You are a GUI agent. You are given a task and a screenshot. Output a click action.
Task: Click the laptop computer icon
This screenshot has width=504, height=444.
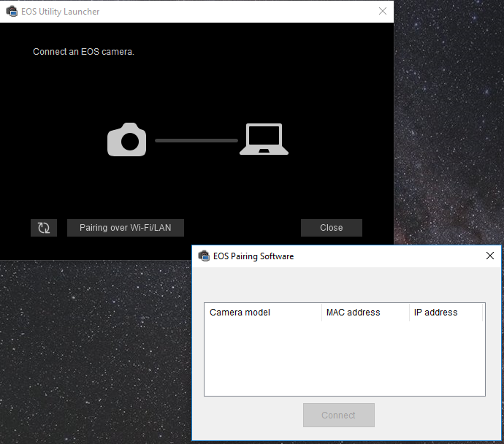[x=264, y=139]
